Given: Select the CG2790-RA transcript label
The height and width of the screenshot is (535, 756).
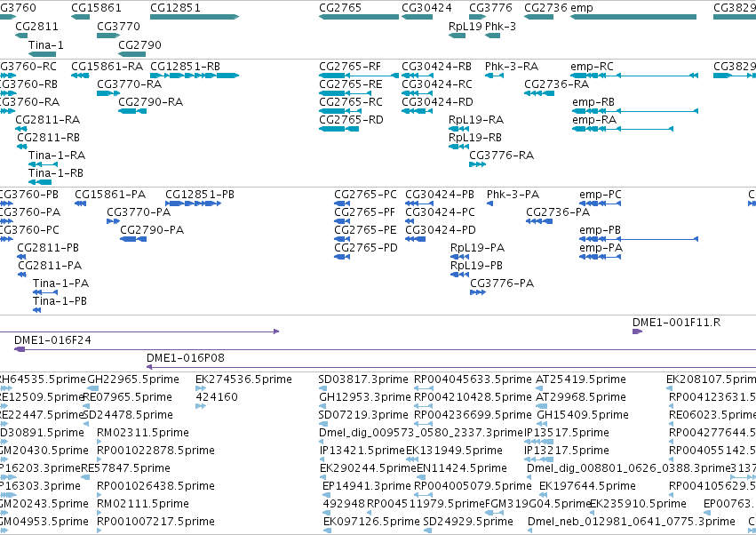Looking at the screenshot, I should [x=150, y=102].
